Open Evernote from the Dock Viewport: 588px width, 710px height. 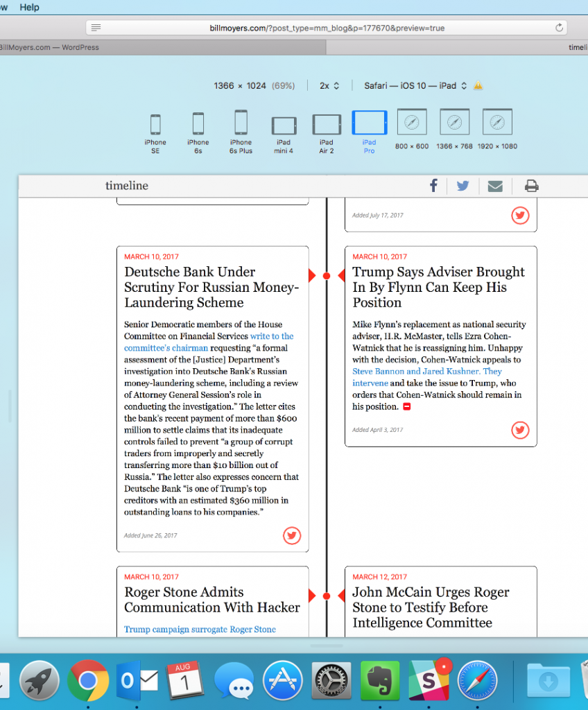tap(379, 681)
